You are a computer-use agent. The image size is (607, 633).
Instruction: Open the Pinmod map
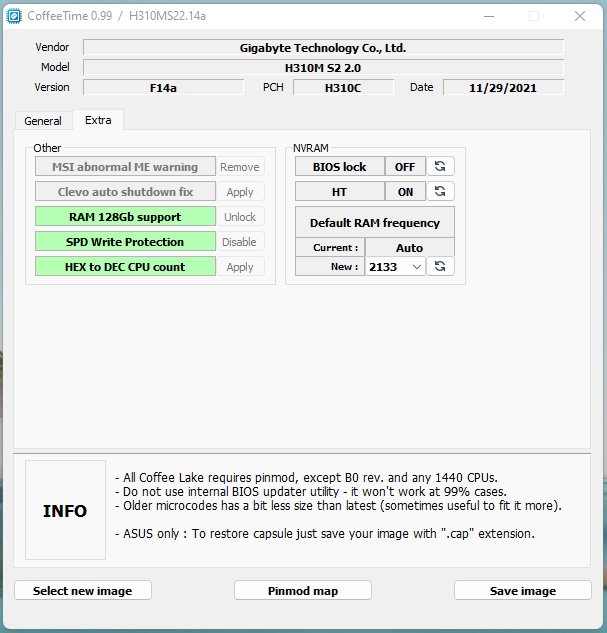303,591
